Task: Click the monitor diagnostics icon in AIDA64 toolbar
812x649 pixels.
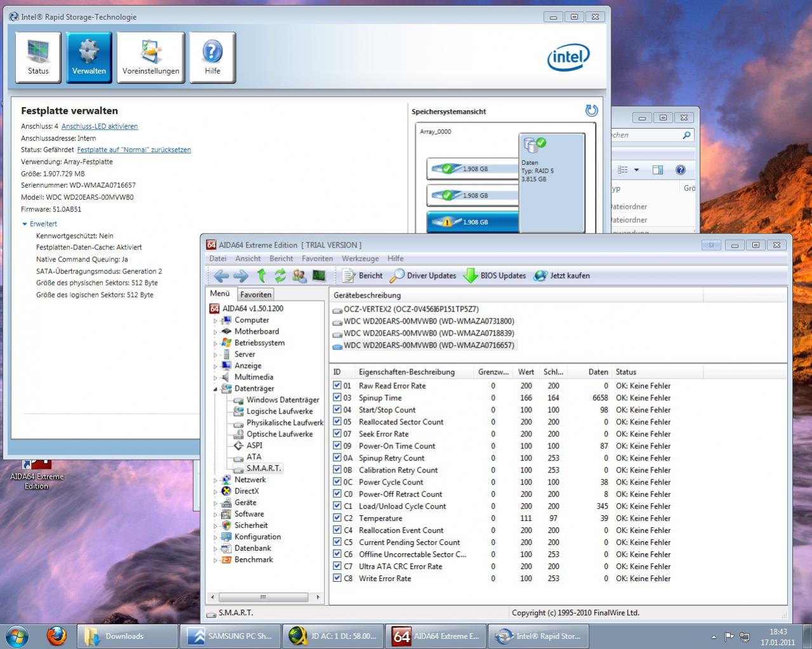Action: point(319,275)
